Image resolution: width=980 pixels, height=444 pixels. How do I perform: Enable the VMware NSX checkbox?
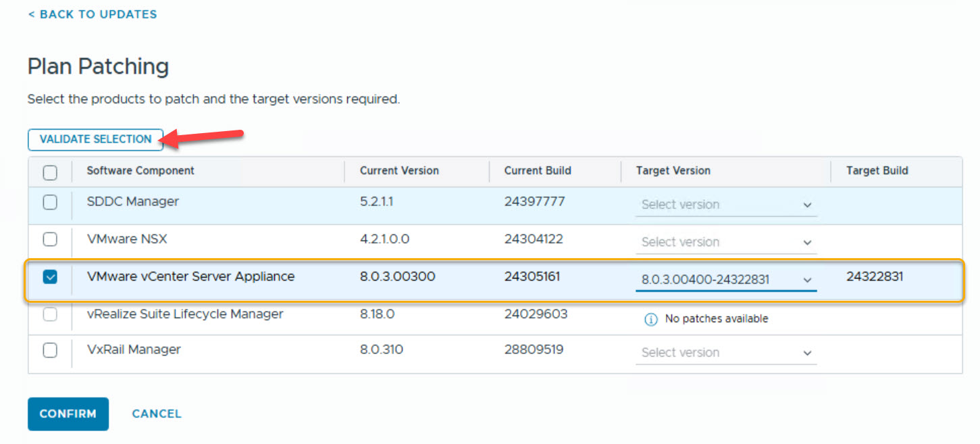(50, 239)
